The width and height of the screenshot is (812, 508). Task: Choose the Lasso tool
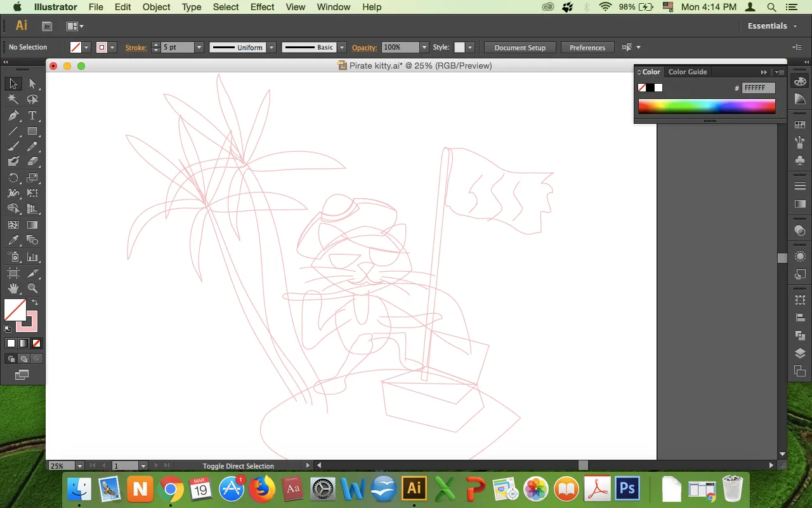click(x=33, y=100)
